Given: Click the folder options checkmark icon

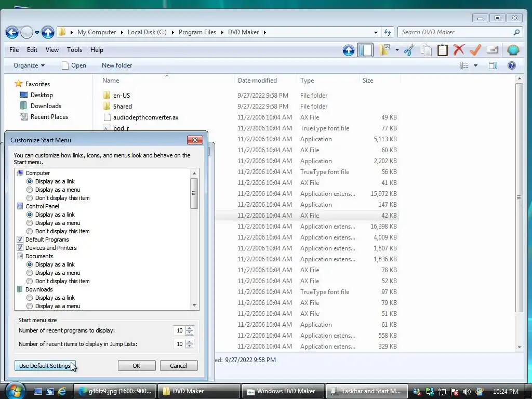Looking at the screenshot, I should pyautogui.click(x=385, y=50).
